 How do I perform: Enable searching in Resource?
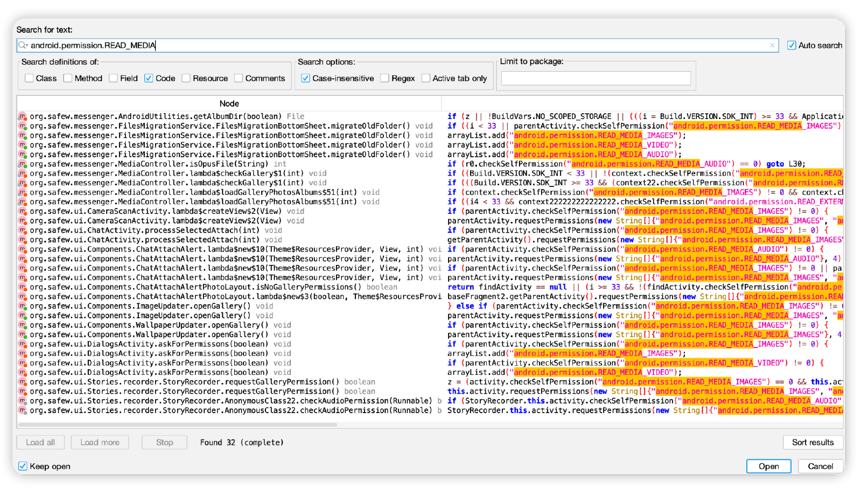[x=186, y=78]
